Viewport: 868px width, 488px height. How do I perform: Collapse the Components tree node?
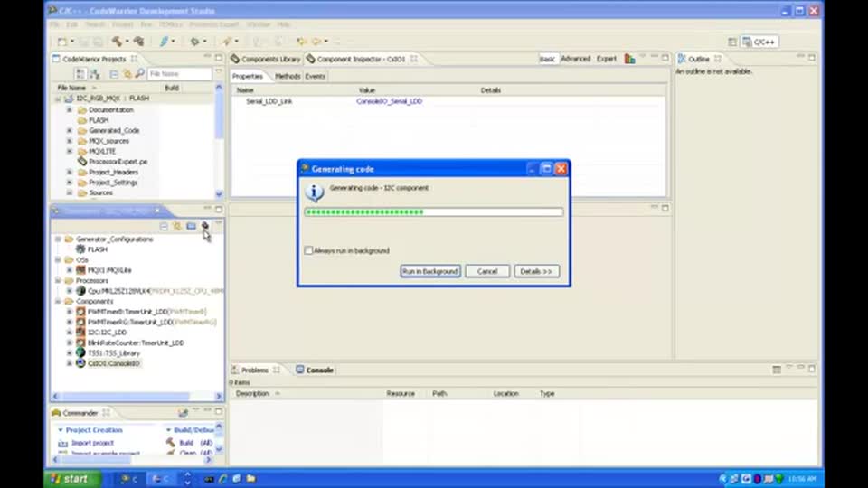58,301
